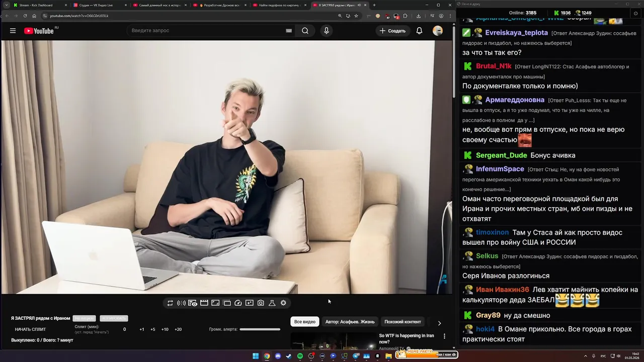Click the loop icon in video toolbar
Viewport: 644px width, 362px height.
click(x=170, y=303)
